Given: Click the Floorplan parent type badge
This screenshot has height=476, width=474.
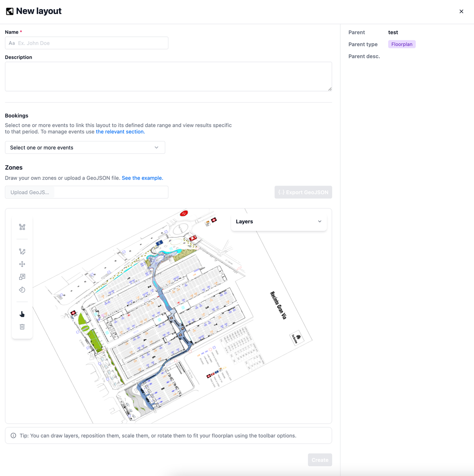Looking at the screenshot, I should point(402,44).
